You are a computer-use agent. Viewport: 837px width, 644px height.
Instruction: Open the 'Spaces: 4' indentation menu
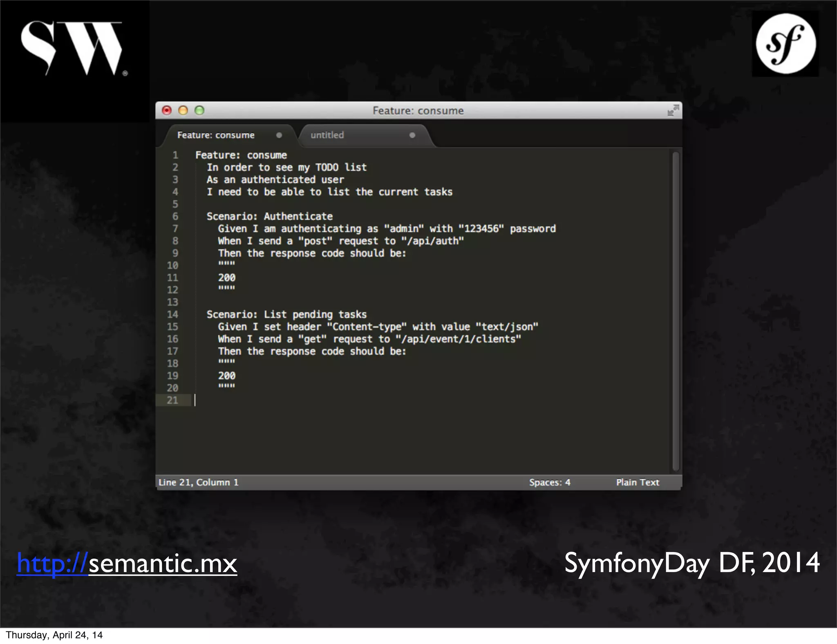[x=550, y=482]
